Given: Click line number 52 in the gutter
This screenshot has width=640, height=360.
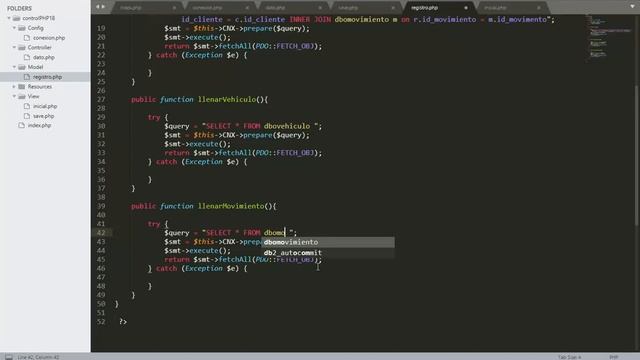Looking at the screenshot, I should [101, 322].
